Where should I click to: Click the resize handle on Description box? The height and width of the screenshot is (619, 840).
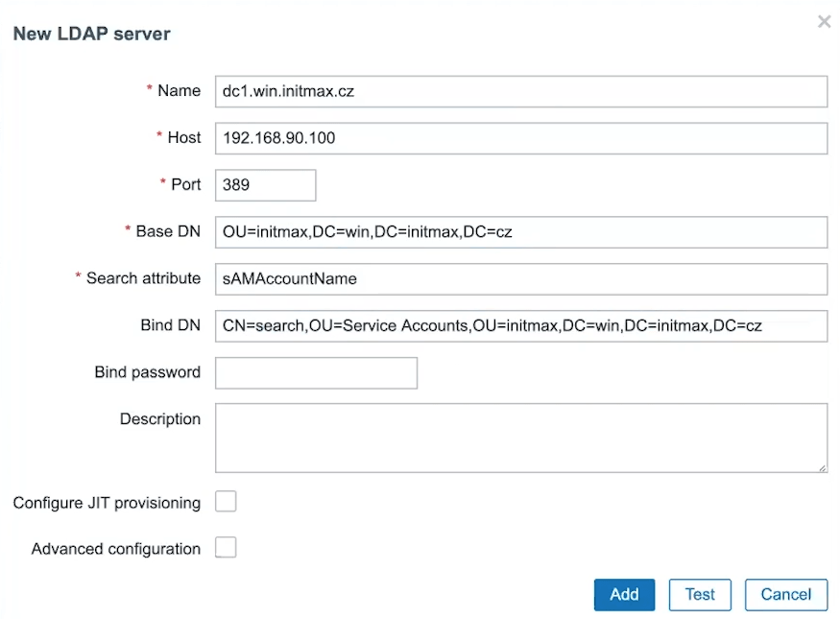(823, 469)
